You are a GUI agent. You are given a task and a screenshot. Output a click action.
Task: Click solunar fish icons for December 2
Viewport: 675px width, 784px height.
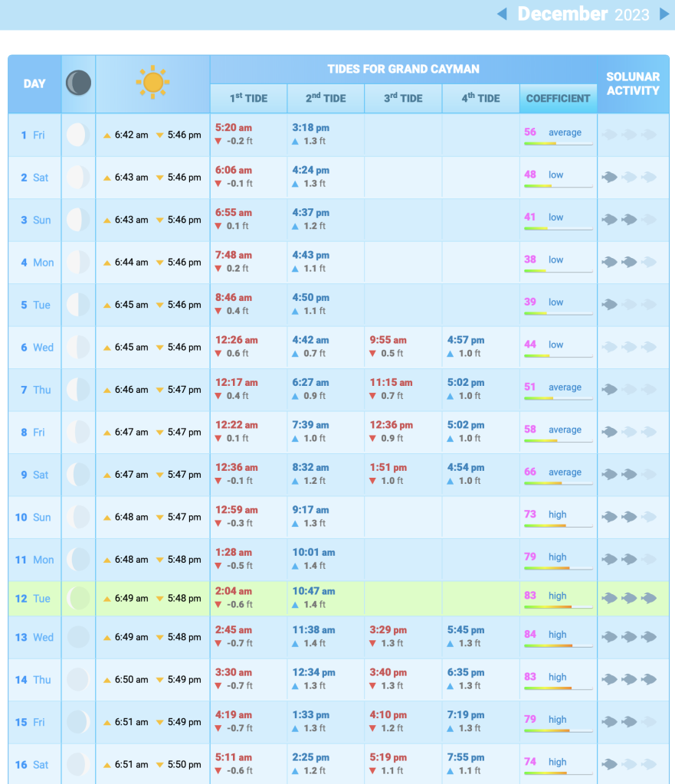click(629, 177)
